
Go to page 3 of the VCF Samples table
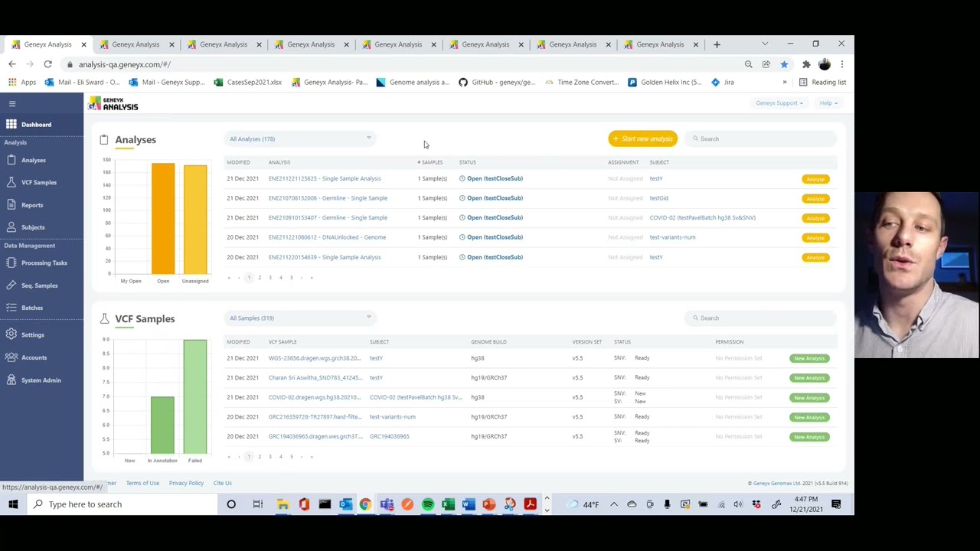pos(270,457)
